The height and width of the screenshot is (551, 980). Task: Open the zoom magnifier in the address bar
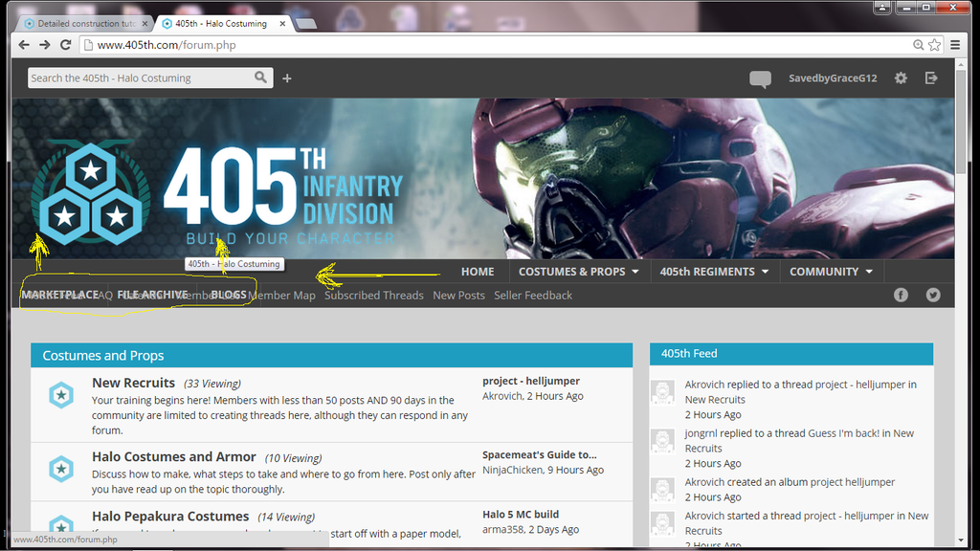coord(918,45)
